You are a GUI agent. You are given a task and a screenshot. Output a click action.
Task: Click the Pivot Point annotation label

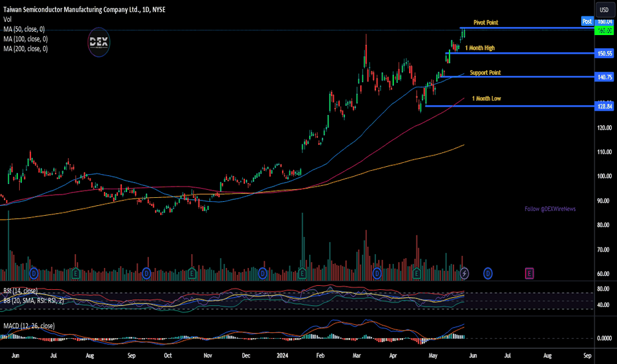[485, 23]
